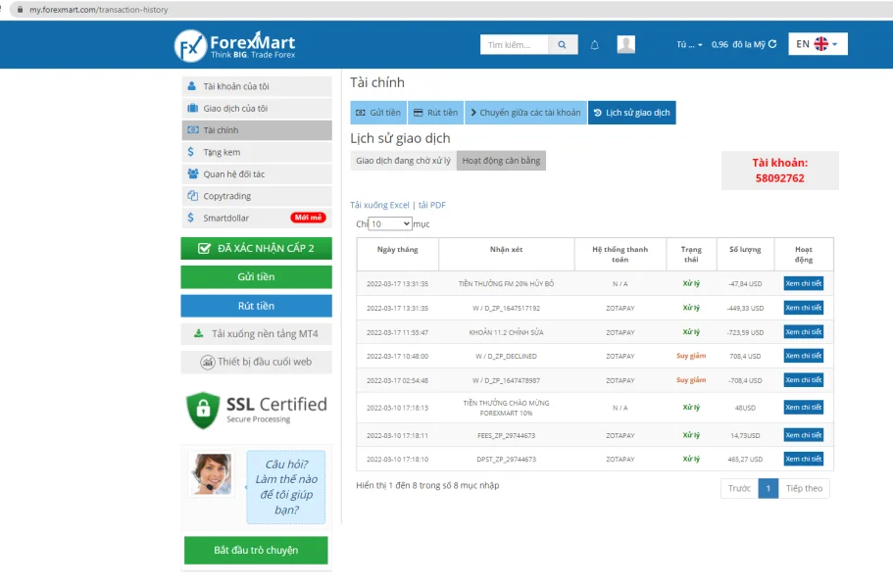Open Tài khoản của tôi menu item
The height and width of the screenshot is (588, 893).
tap(257, 86)
